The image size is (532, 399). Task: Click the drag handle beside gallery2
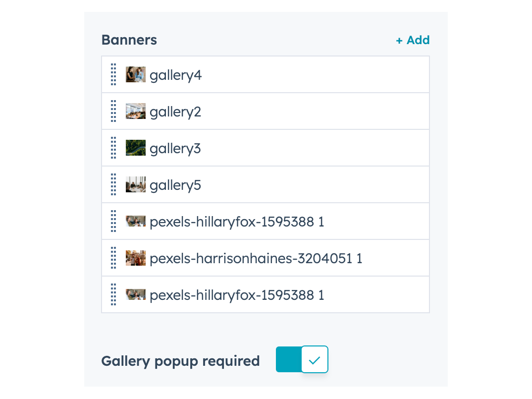click(x=113, y=111)
